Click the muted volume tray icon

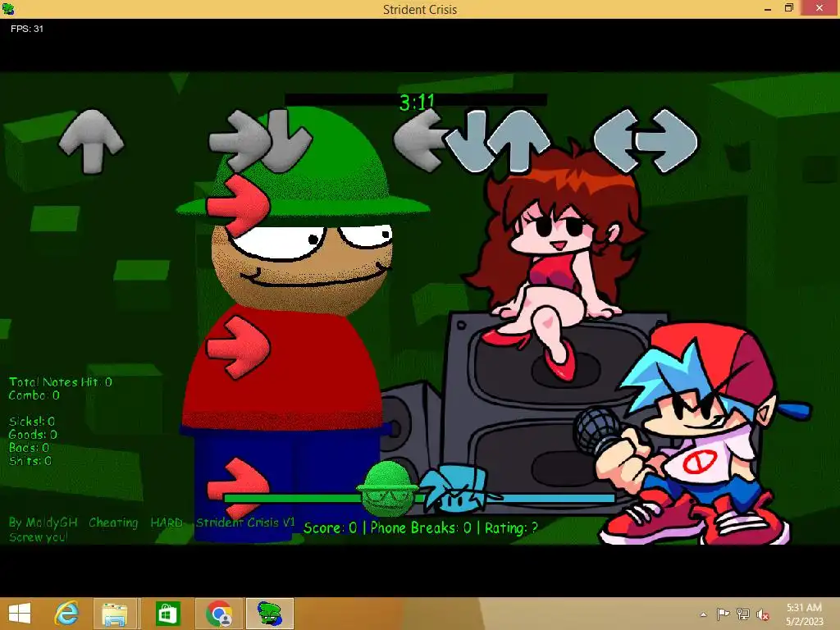tap(763, 614)
